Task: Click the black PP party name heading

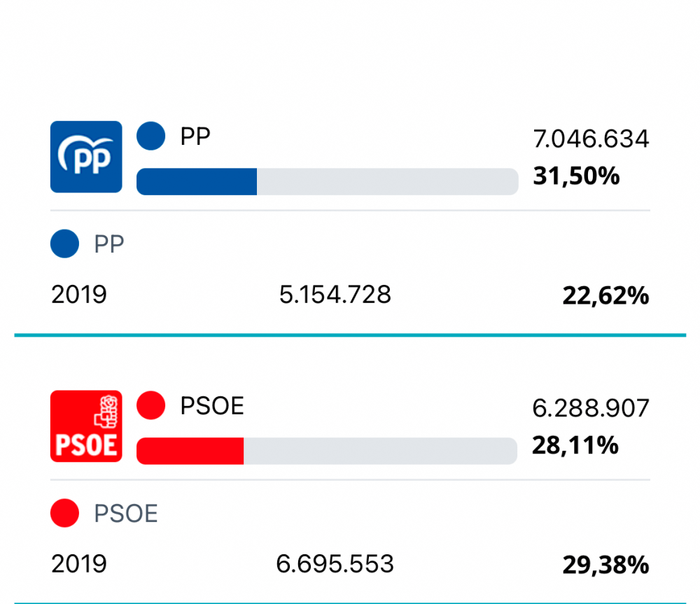Action: click(x=195, y=136)
